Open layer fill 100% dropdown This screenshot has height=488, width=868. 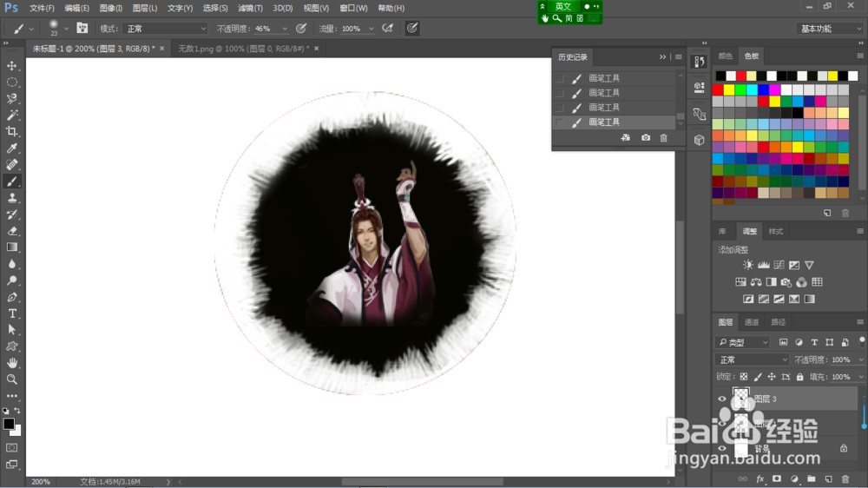[x=861, y=377]
